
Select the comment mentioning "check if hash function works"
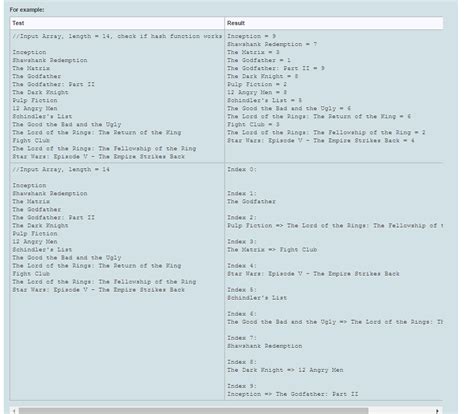point(117,36)
